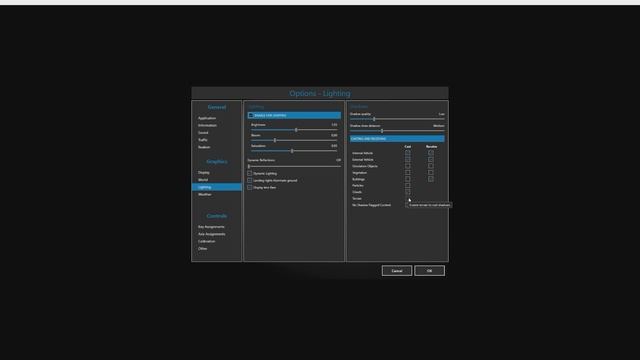Viewport: 640px width, 360px height.
Task: Click the Shadow draw distance slider handle
Action: click(x=382, y=131)
